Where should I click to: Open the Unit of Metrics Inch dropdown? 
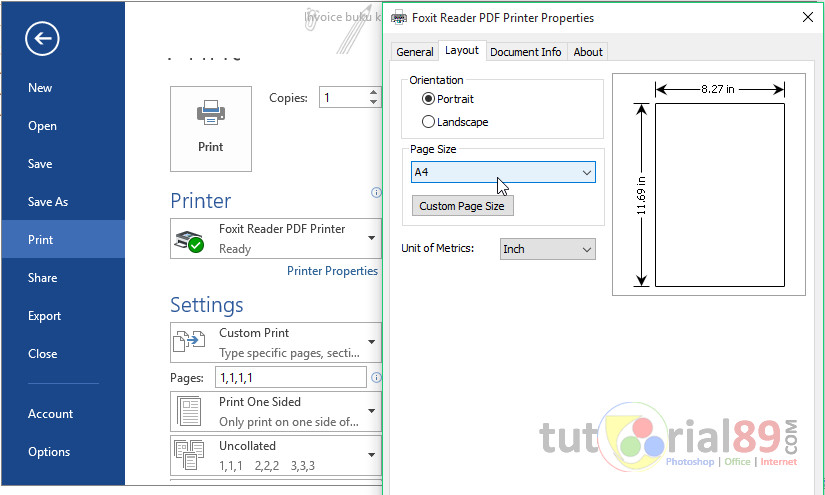(x=548, y=249)
